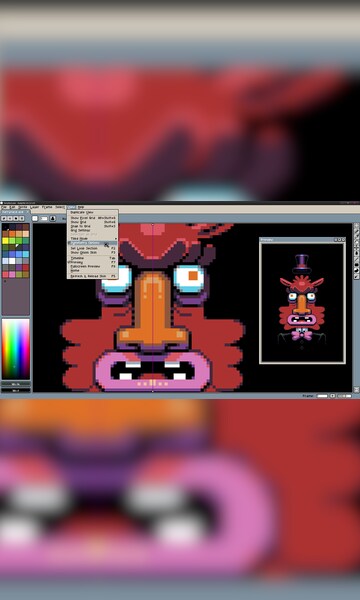Toggle Snap to Grid in View menu

click(80, 226)
